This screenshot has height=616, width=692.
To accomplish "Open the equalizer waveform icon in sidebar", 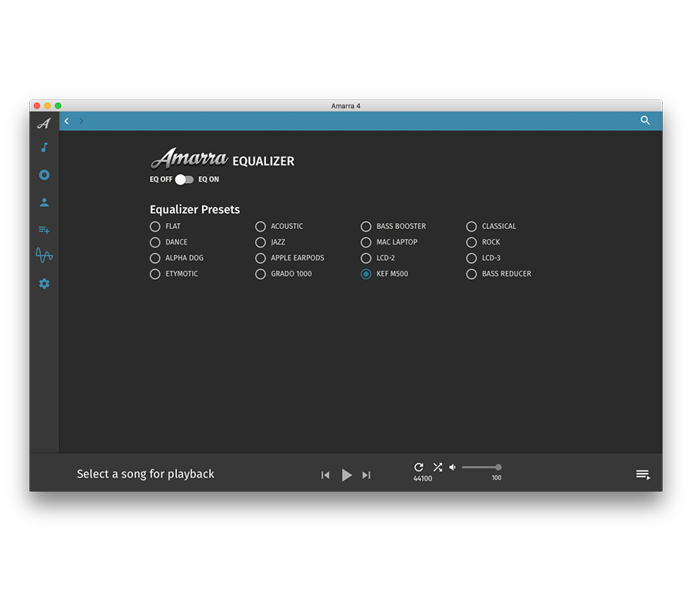I will 45,255.
